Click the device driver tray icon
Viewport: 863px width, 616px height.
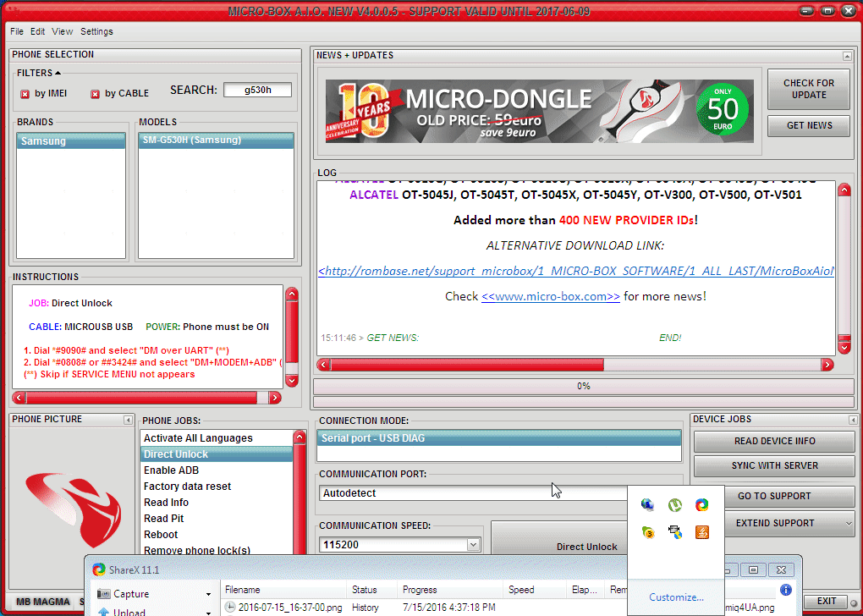675,532
